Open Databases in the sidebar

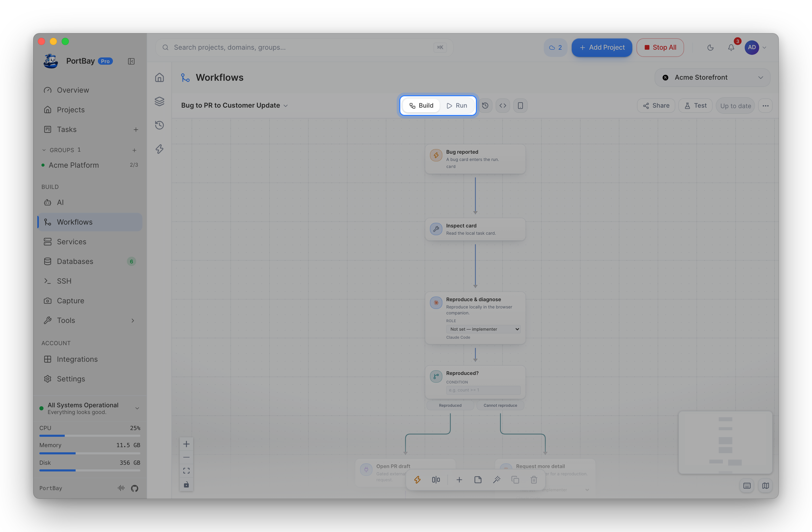90,262
